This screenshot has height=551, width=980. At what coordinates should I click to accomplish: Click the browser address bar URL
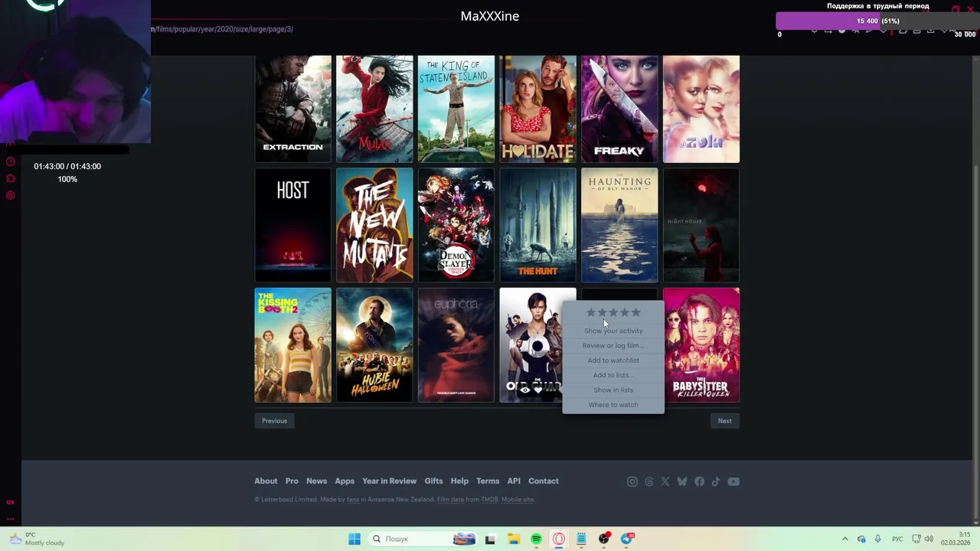(222, 29)
